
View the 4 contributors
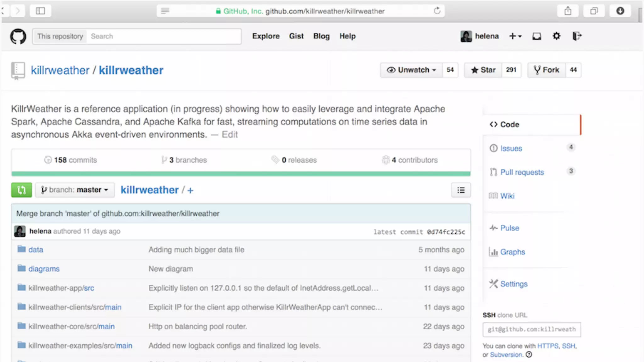point(410,160)
